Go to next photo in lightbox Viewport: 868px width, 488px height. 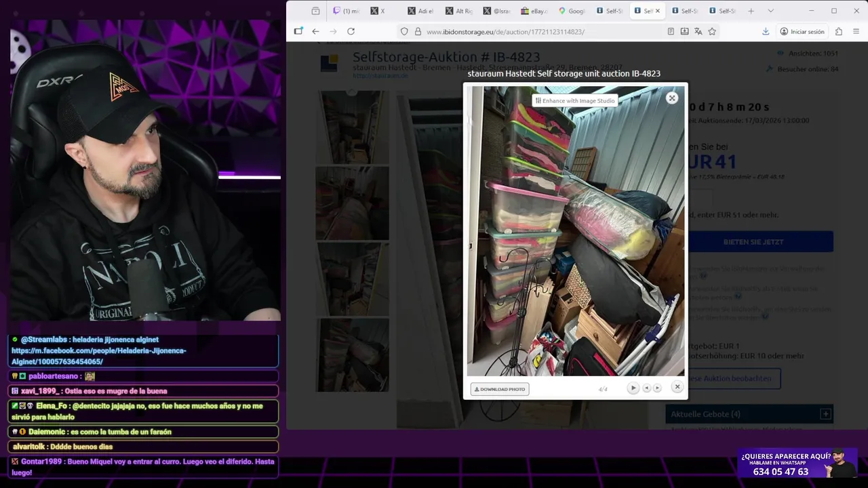click(657, 388)
